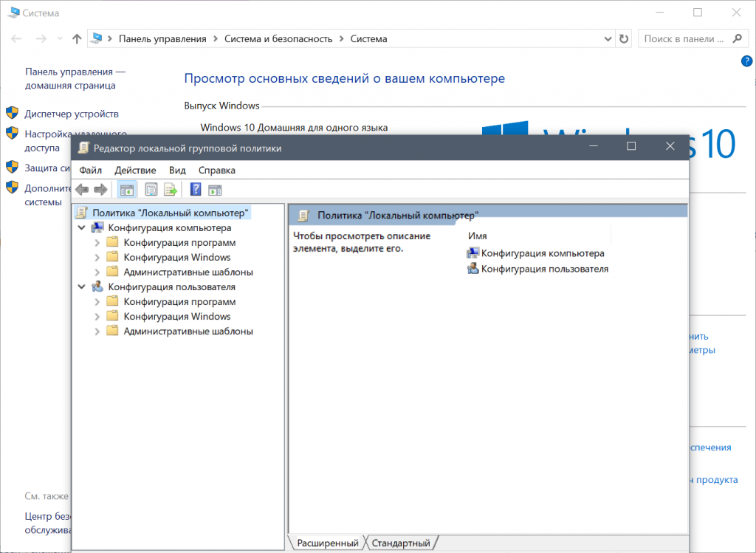Click the Back arrow in Group Policy toolbar

[82, 190]
